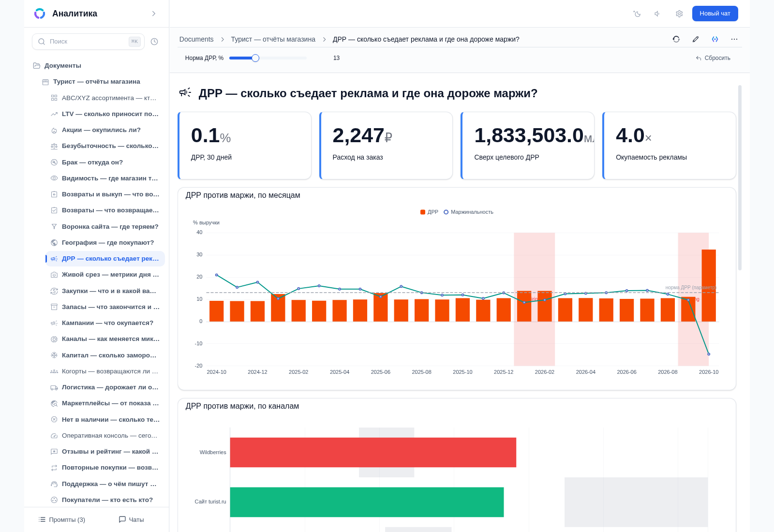Click globe icon of География item

coord(54,243)
